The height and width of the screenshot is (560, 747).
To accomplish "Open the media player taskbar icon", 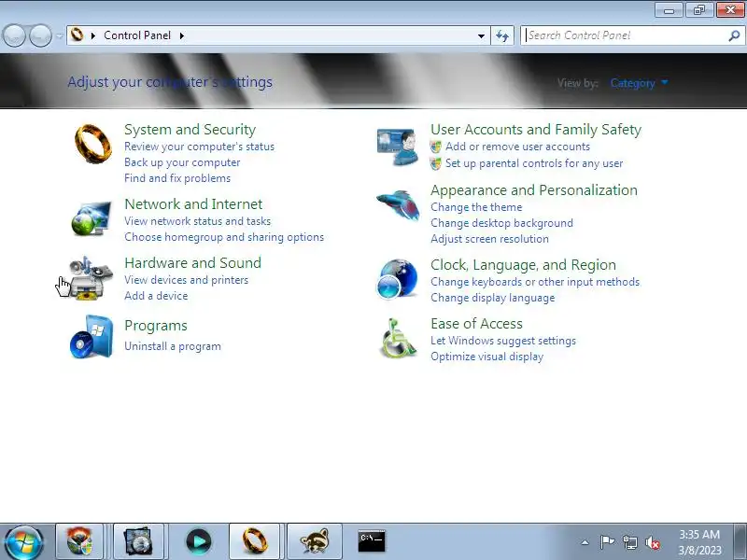I will (198, 541).
